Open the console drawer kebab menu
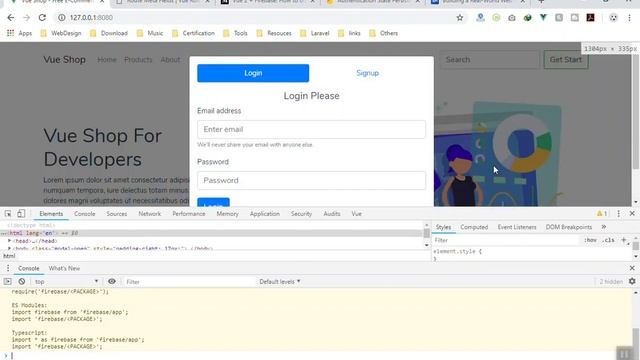The height and width of the screenshot is (360, 640). [8, 268]
